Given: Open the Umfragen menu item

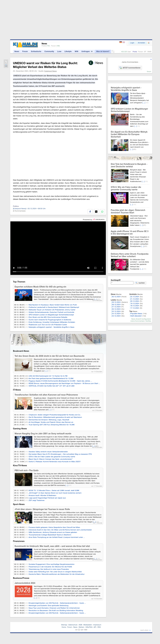Looking at the screenshot, I should 87,51.
